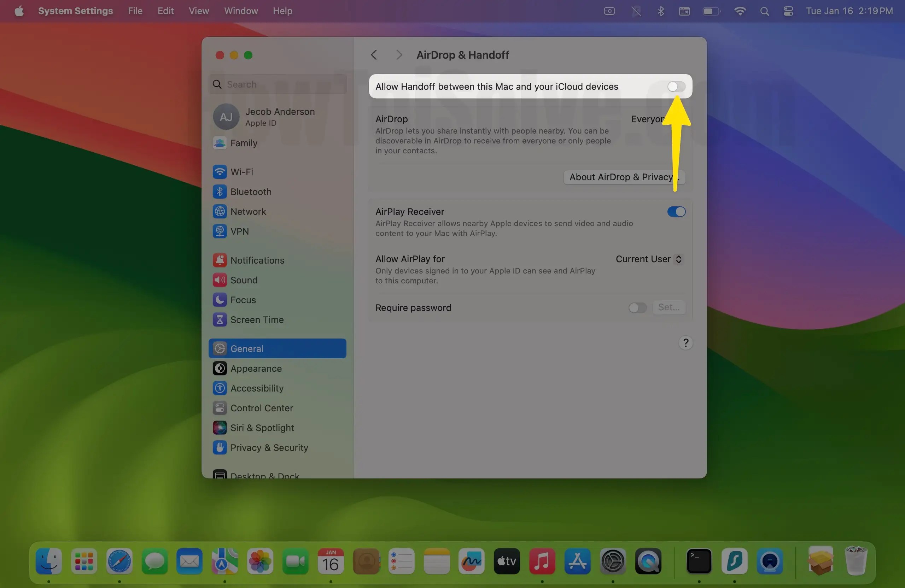Open Control Center settings
This screenshot has width=905, height=588.
262,408
